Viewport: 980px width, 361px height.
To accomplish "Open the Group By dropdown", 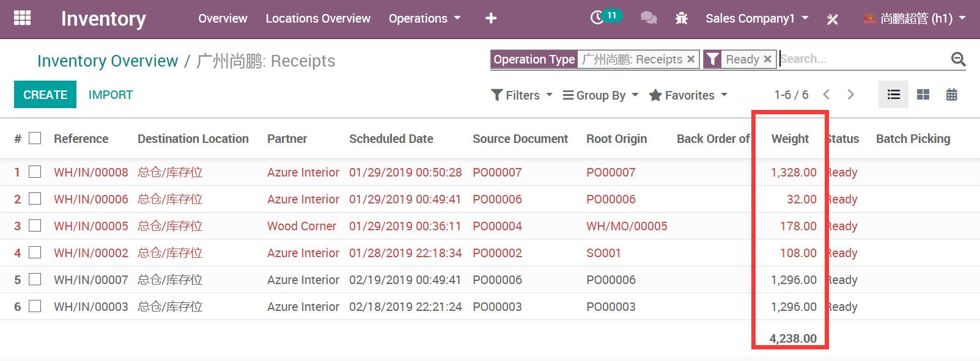I will 600,95.
